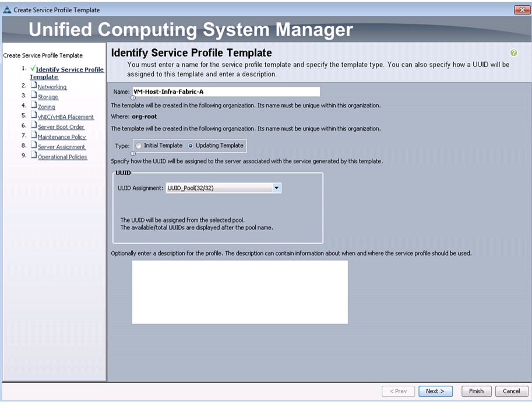Viewport: 532px width, 419px height.
Task: Select the Updating Template radio button
Action: tap(191, 146)
